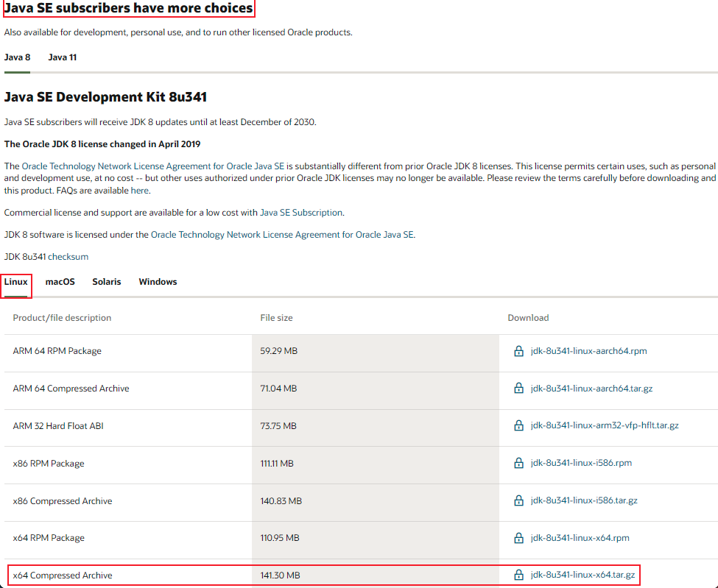Screen dimensions: 718x588
Task: Open Oracle Technology Network License Agreement link in paragraph starting 'The'
Action: (153, 166)
